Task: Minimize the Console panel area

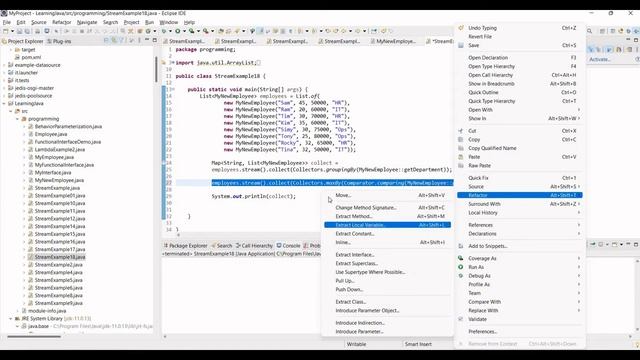Action: 629,244
